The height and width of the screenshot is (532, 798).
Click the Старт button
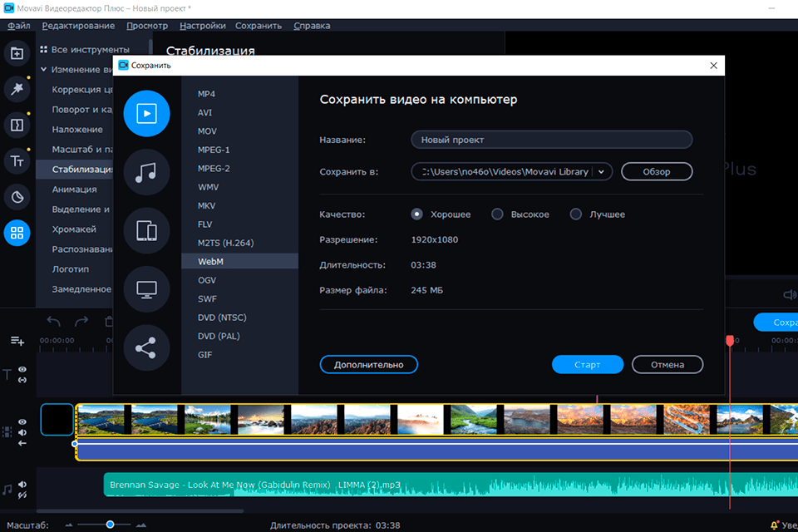pyautogui.click(x=587, y=364)
